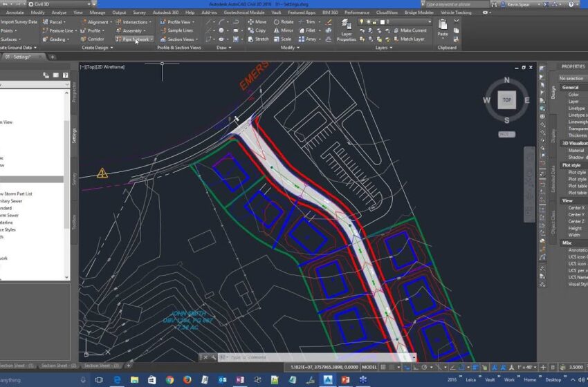Image resolution: width=588 pixels, height=387 pixels.
Task: Click the TOP face of ViewCube
Action: [506, 100]
